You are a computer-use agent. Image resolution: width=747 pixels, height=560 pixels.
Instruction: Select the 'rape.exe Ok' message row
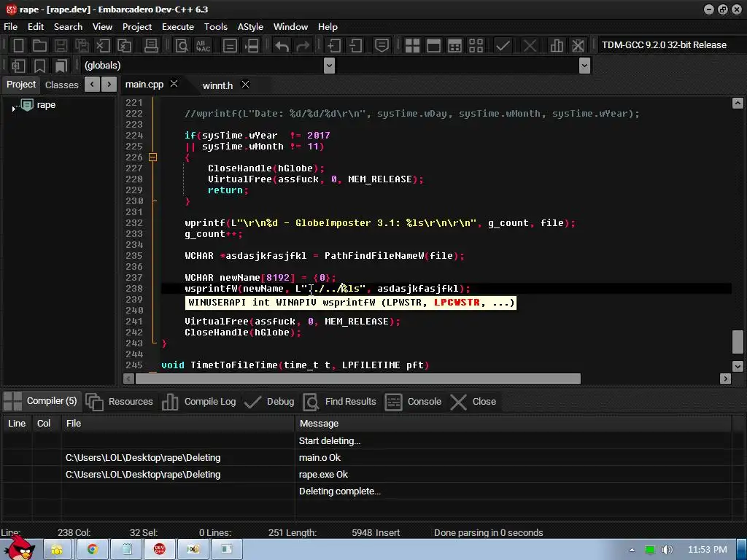click(366, 474)
